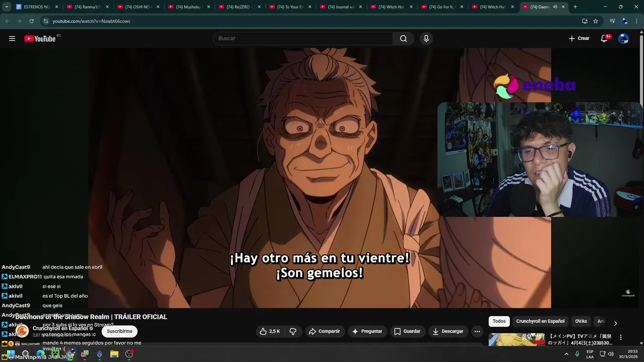The height and width of the screenshot is (362, 644).
Task: Open more actions ellipsis under video
Action: (477, 331)
